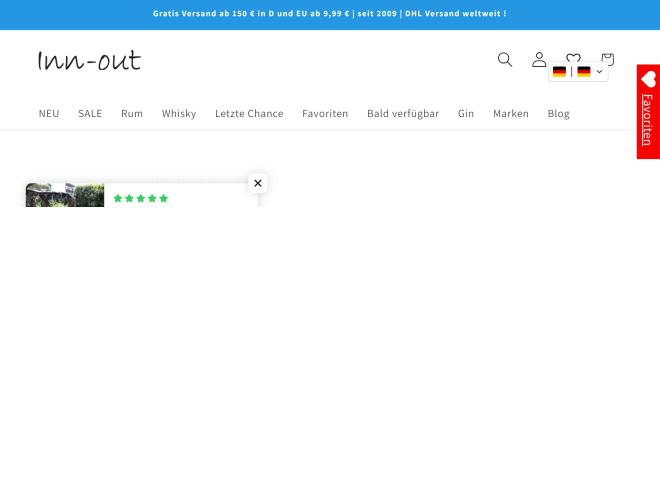This screenshot has height=494, width=660.
Task: Open the account login icon
Action: [539, 60]
